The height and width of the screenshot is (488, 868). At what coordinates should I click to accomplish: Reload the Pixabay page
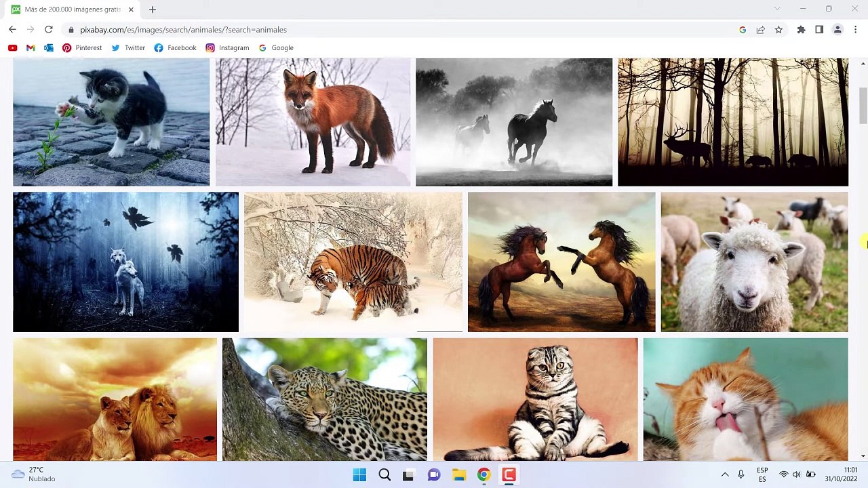(49, 30)
